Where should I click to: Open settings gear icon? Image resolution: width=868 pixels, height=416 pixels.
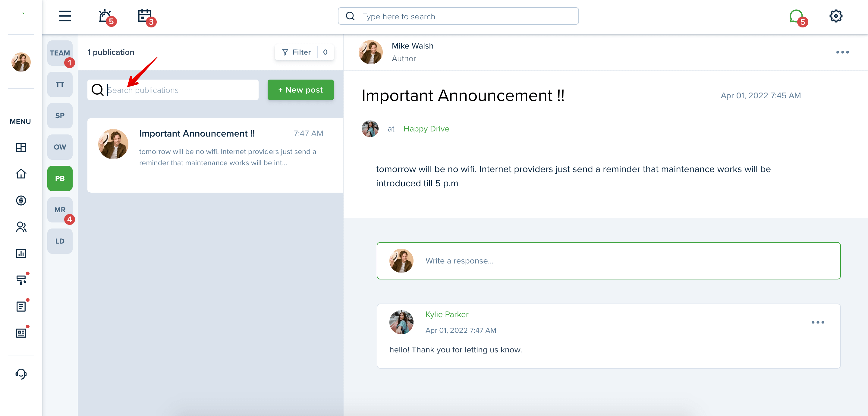tap(836, 16)
